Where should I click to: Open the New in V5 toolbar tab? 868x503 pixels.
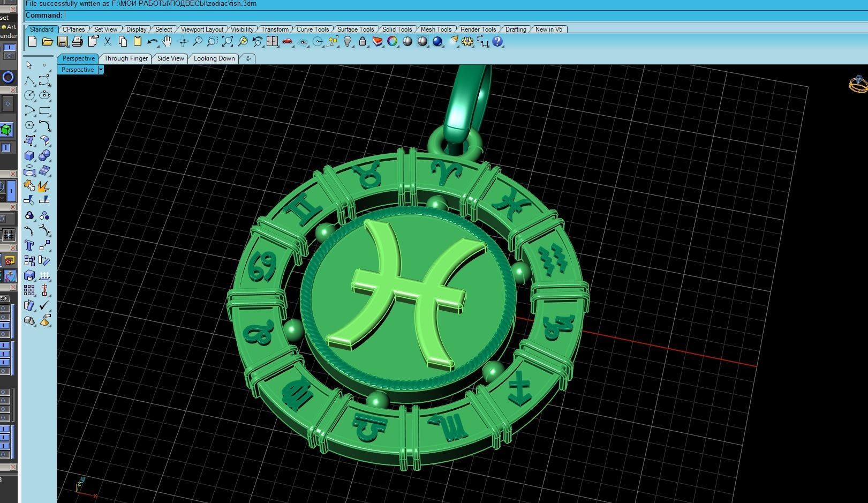pos(549,29)
